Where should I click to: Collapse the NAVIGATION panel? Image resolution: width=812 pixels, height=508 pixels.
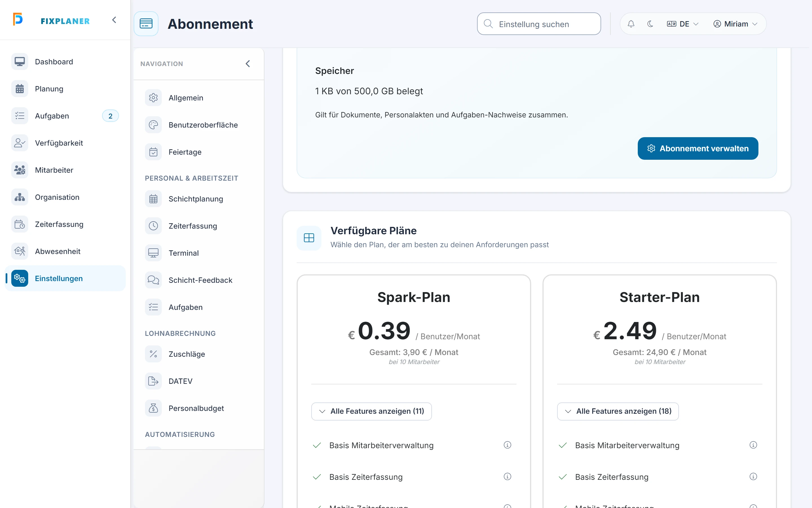(x=248, y=63)
